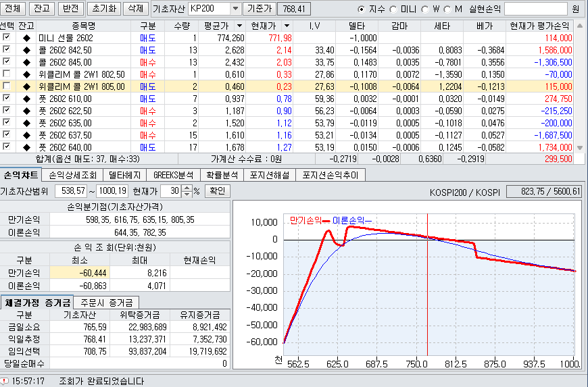The width and height of the screenshot is (588, 387).
Task: Click the diamond icon for 미니 선물 2602
Action: pyautogui.click(x=26, y=38)
